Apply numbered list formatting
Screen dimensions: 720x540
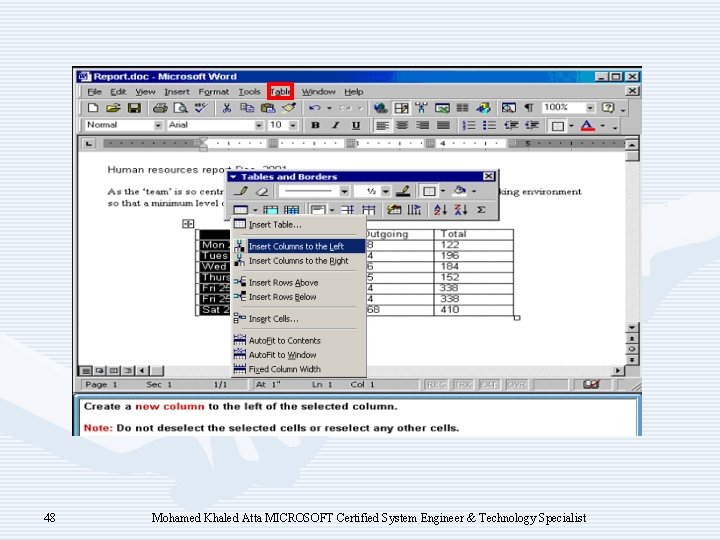click(x=469, y=125)
